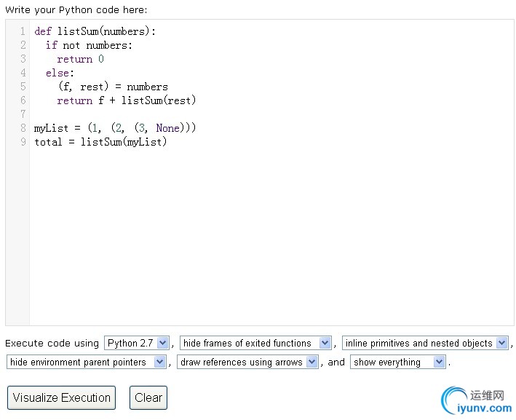
Task: Click the 'if not numbers:' code line
Action: click(x=89, y=45)
